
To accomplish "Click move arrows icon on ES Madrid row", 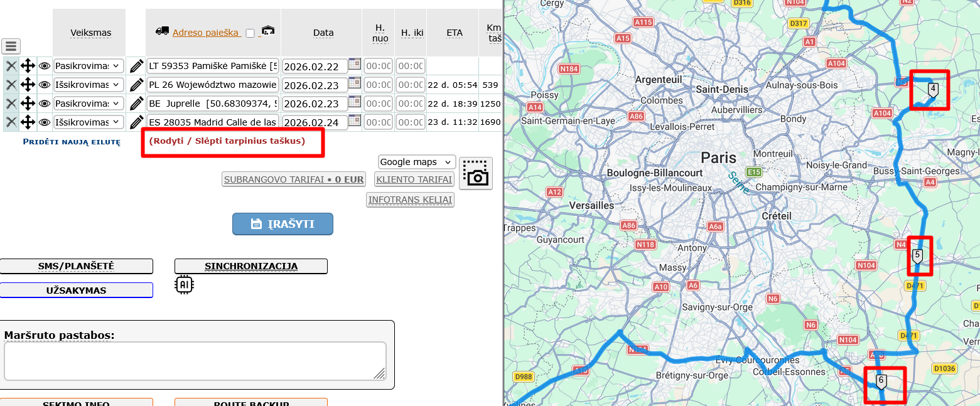I will (x=28, y=122).
